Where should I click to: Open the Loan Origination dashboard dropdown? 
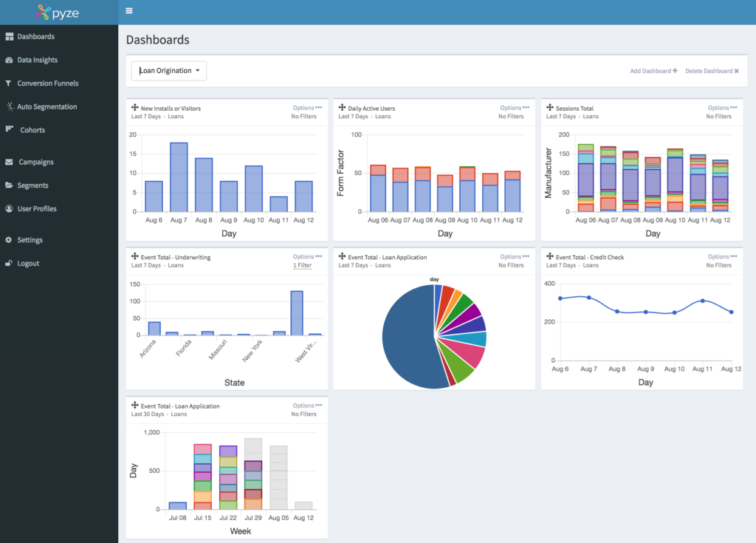169,71
